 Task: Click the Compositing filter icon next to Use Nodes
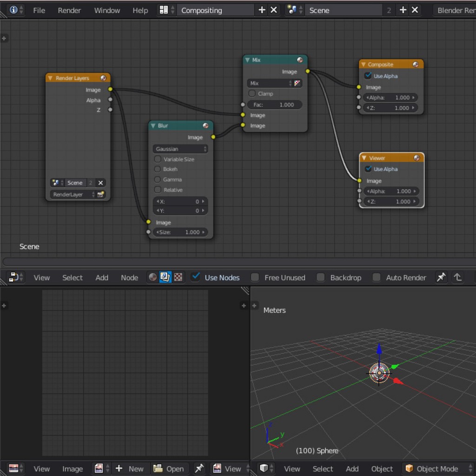tap(165, 277)
